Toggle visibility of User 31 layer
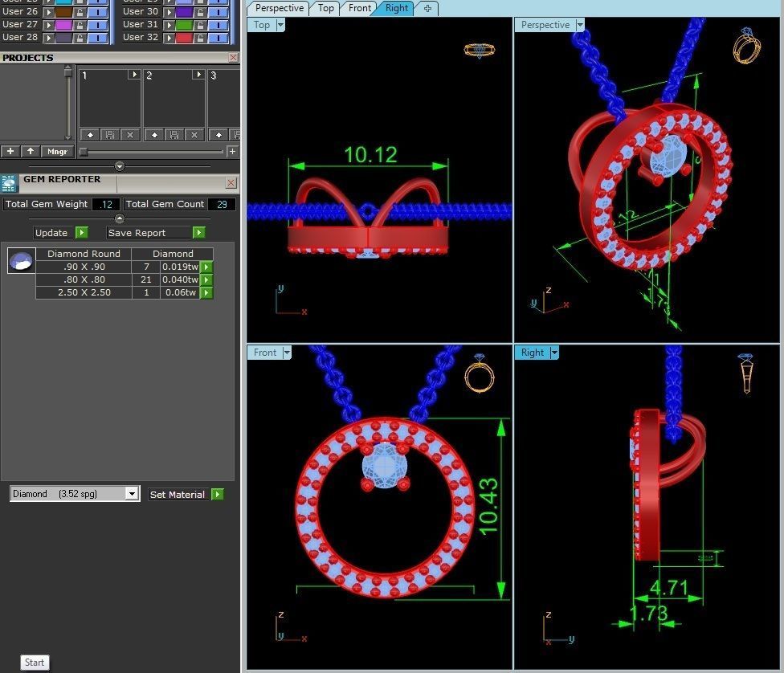 tap(218, 25)
